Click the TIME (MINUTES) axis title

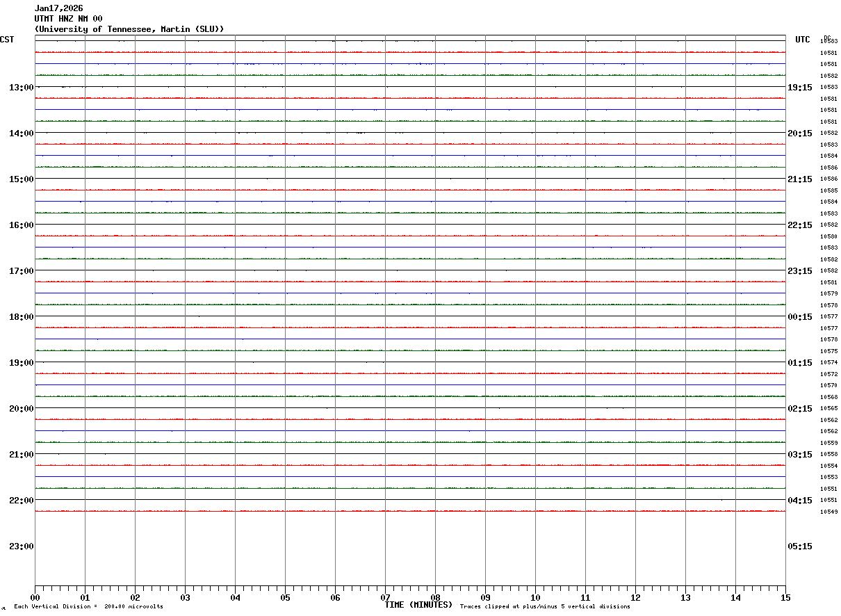418,605
